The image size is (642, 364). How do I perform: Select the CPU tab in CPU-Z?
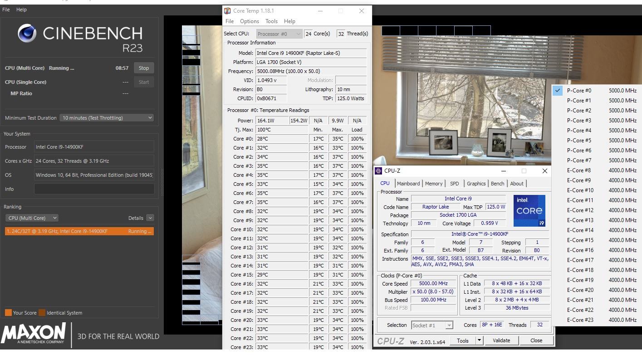tap(385, 183)
